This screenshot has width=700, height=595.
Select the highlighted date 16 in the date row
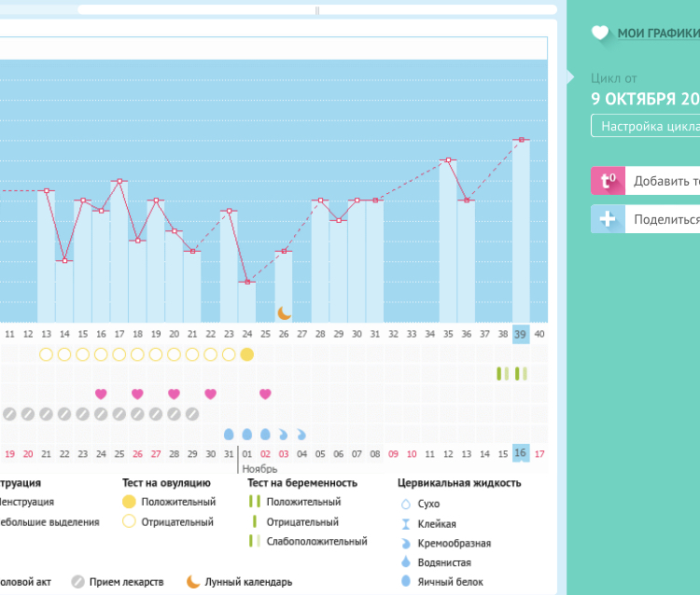click(521, 453)
